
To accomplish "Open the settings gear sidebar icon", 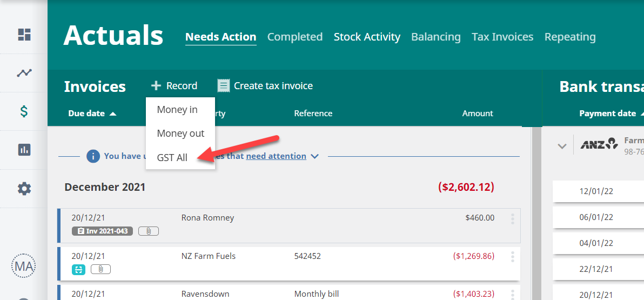I will click(x=24, y=189).
